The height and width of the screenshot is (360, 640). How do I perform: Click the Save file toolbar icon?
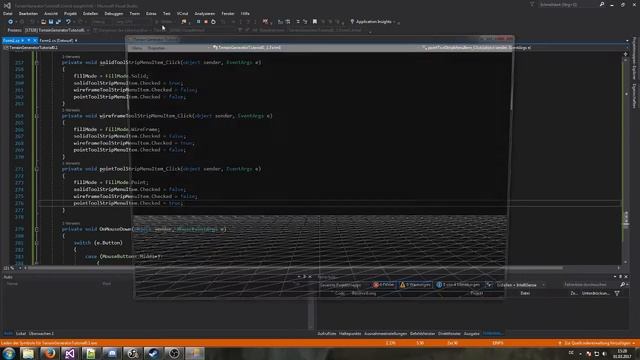click(51, 22)
